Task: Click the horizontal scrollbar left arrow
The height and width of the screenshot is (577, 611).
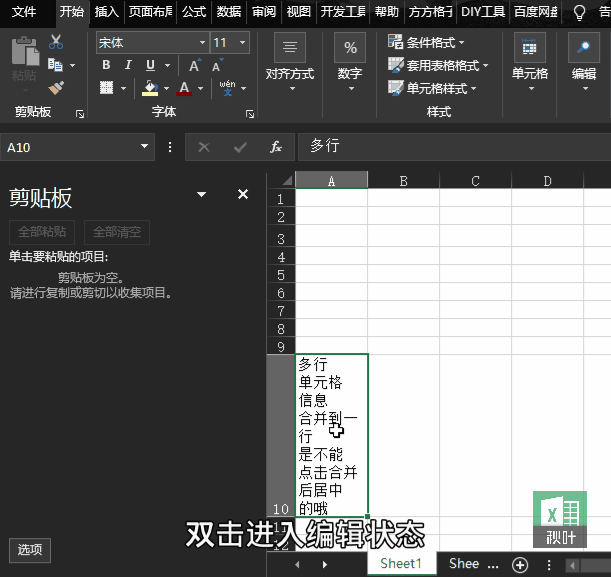Action: click(572, 565)
